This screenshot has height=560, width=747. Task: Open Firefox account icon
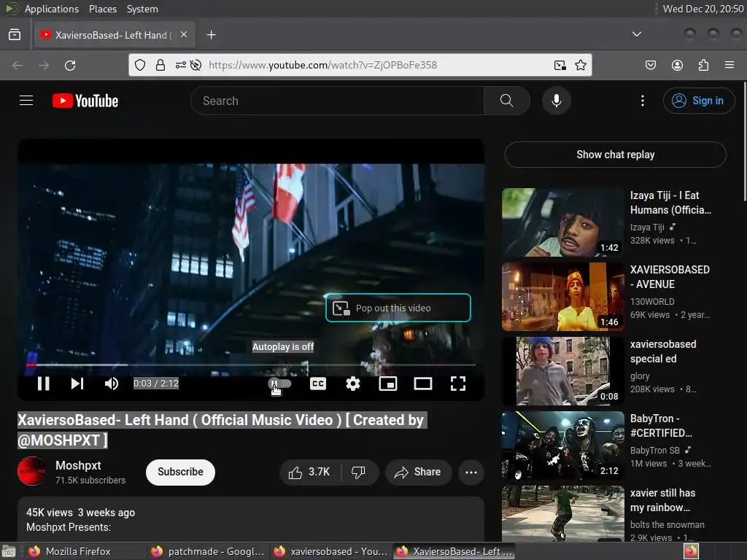[x=677, y=65]
